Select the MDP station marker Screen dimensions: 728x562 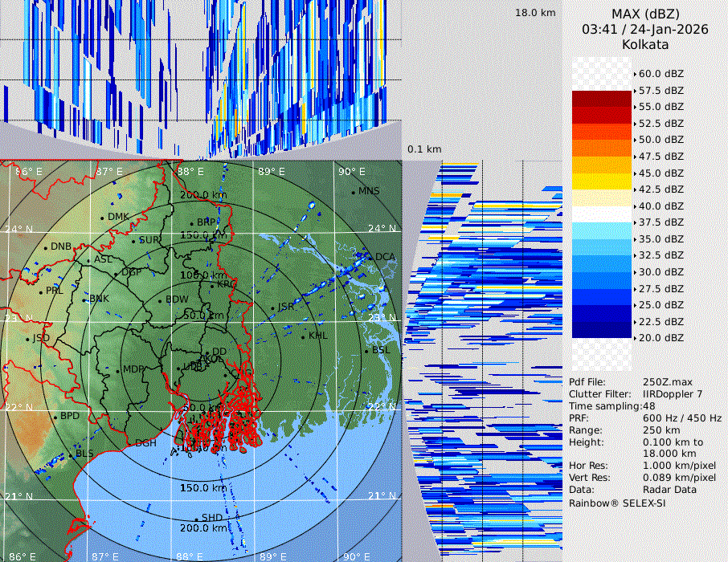click(118, 370)
